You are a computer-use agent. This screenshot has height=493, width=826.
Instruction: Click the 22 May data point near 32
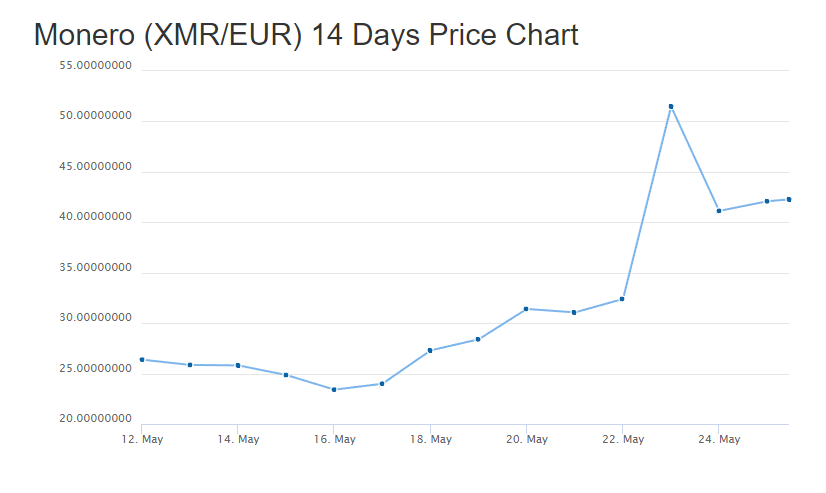622,299
